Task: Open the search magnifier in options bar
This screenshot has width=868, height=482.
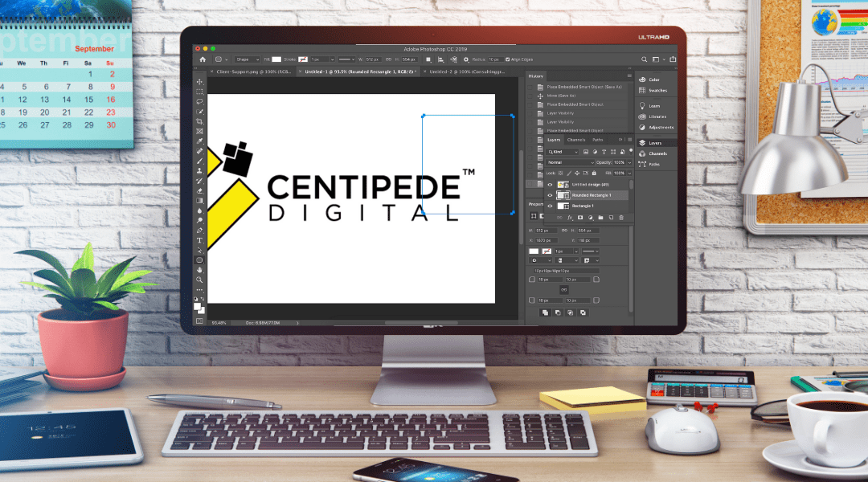Action: pyautogui.click(x=644, y=59)
